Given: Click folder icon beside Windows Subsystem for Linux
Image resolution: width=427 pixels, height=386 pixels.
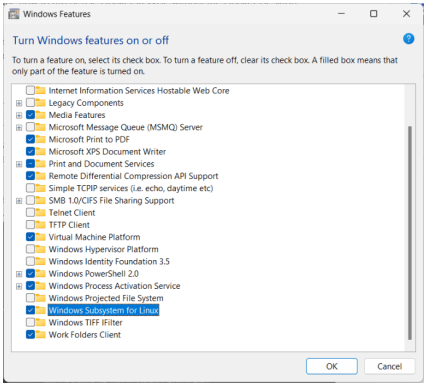Looking at the screenshot, I should coord(41,310).
